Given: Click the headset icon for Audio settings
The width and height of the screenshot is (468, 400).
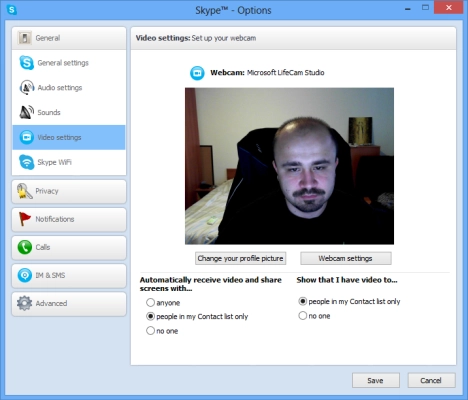Looking at the screenshot, I should coord(26,88).
